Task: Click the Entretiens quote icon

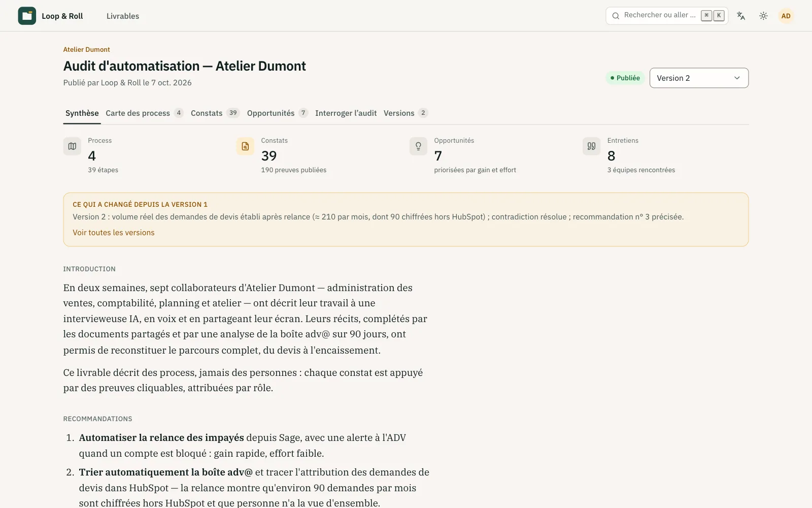Action: (591, 146)
